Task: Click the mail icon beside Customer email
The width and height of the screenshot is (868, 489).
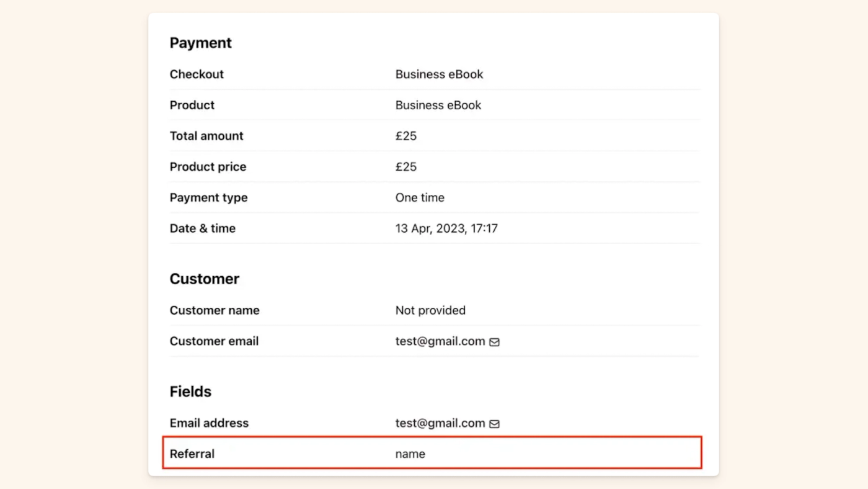Action: pyautogui.click(x=494, y=342)
